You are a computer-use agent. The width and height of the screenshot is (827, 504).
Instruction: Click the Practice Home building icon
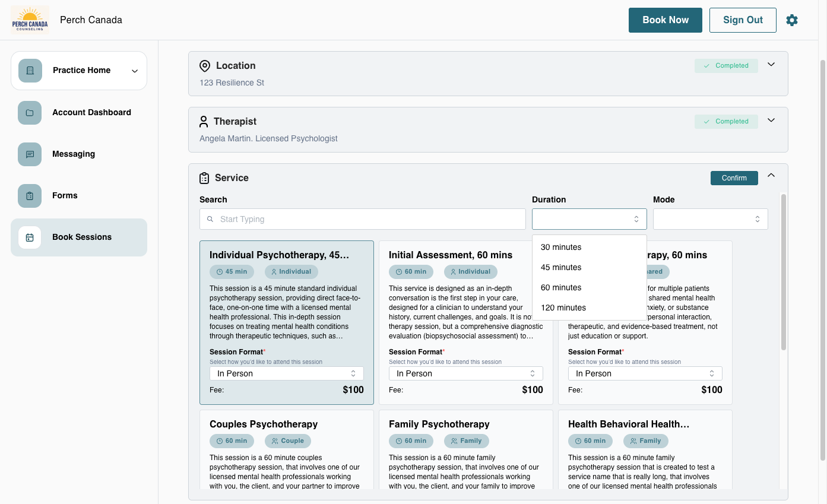coord(30,71)
